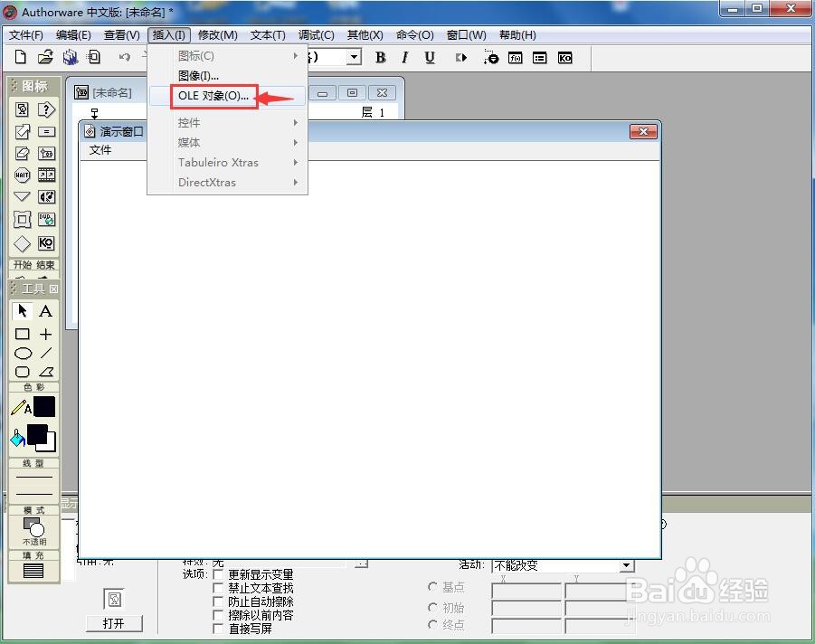815x644 pixels.
Task: Select the Decision diamond icon
Action: pyautogui.click(x=22, y=243)
